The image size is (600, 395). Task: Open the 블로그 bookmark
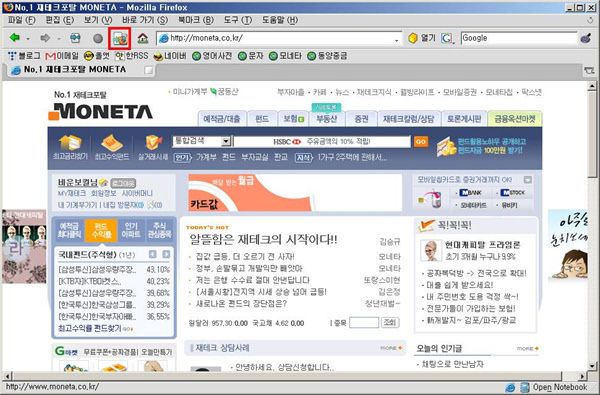24,56
